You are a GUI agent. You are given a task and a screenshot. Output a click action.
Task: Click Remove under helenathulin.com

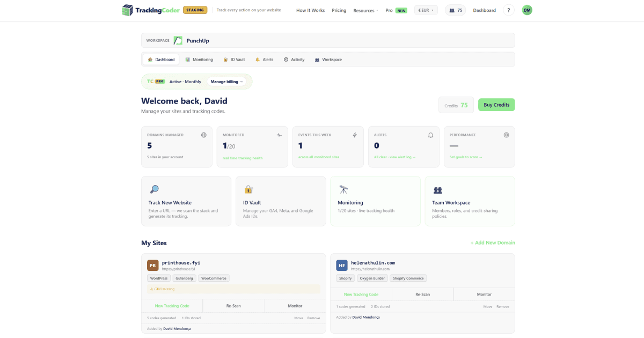(x=502, y=306)
